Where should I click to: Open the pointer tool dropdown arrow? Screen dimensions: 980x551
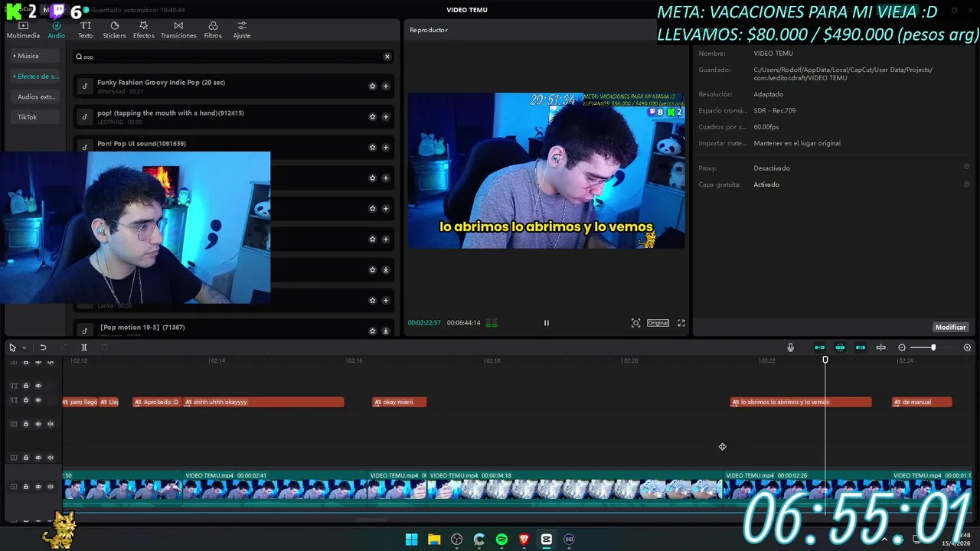[24, 347]
